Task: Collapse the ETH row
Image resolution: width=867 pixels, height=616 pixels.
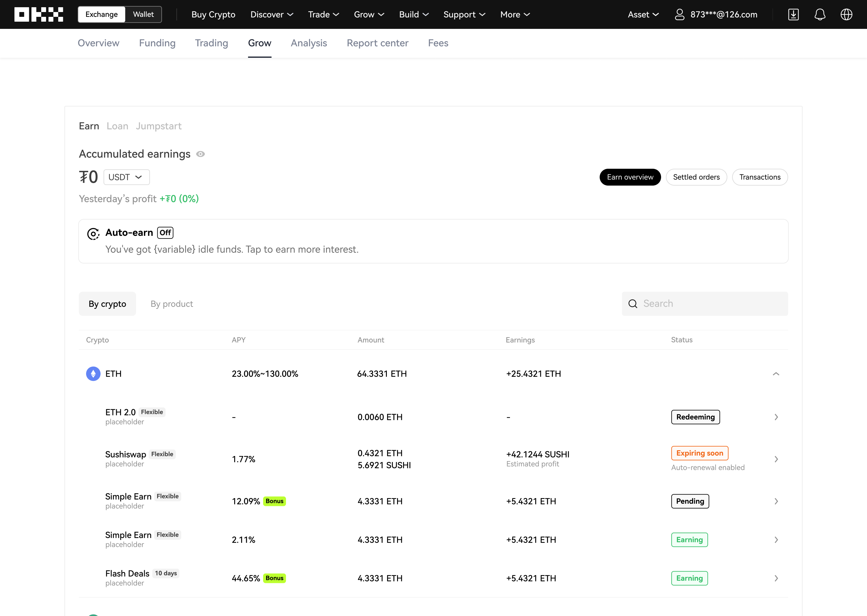Action: click(x=776, y=374)
